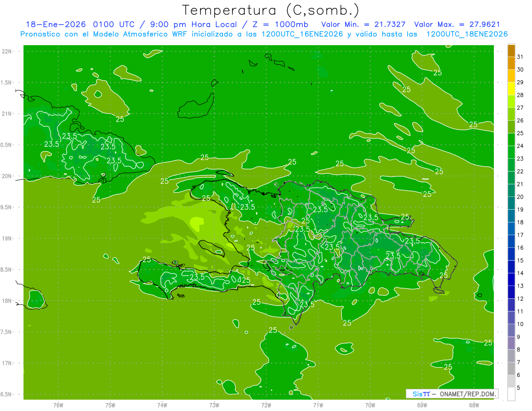Click the 74W longitude axis label
Viewport: 532px width, 411px height.
(x=162, y=405)
